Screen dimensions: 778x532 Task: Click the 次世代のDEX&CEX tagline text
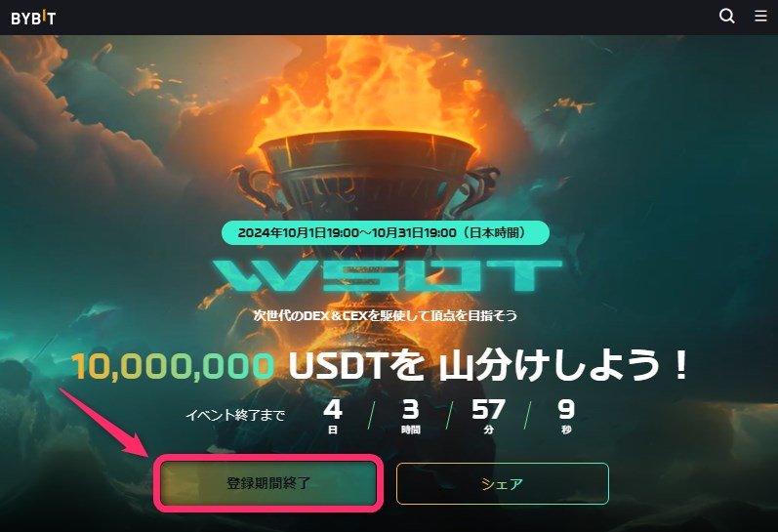click(x=385, y=315)
